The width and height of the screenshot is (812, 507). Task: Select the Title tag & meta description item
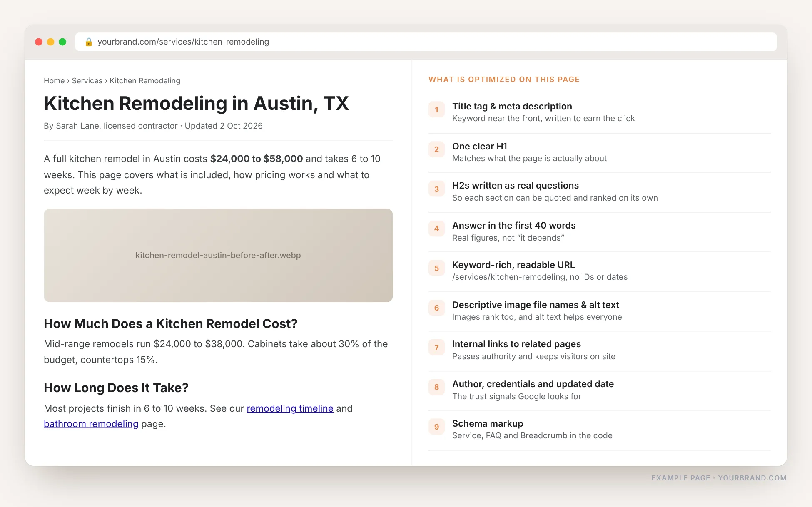(512, 106)
